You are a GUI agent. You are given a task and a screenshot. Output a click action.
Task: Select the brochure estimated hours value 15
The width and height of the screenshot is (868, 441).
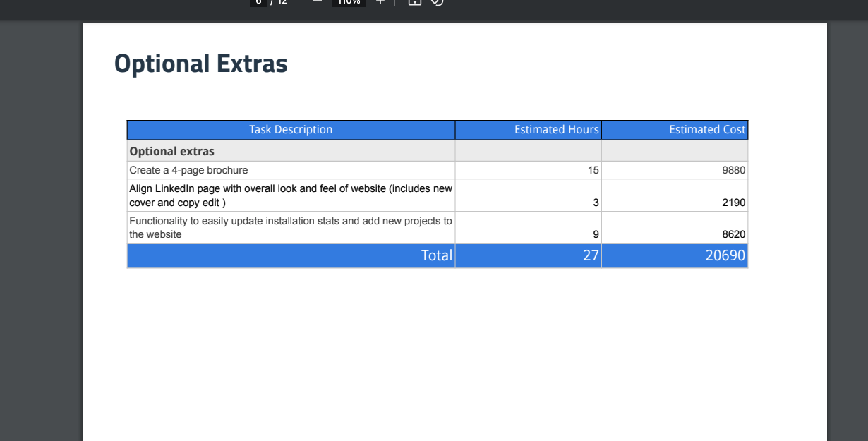coord(593,170)
